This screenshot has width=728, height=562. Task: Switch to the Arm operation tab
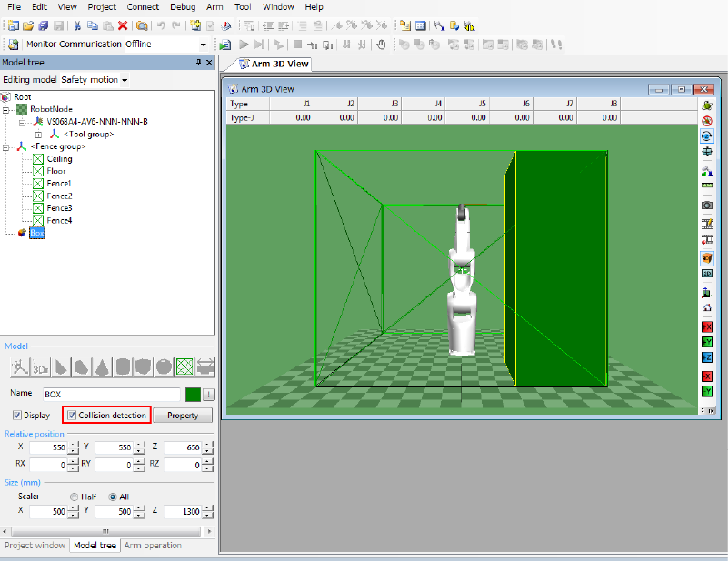pos(153,546)
